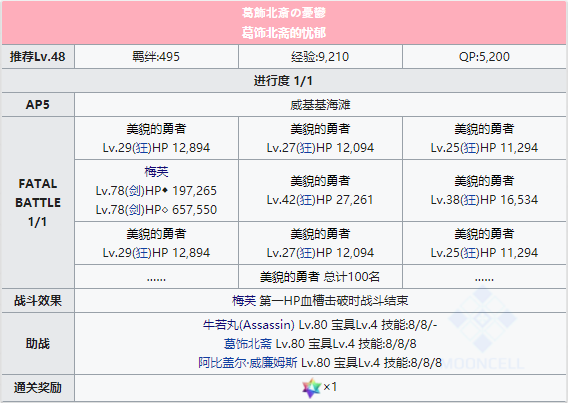Open the 葛饰北斋 support servant link
This screenshot has width=568, height=403.
[x=248, y=344]
